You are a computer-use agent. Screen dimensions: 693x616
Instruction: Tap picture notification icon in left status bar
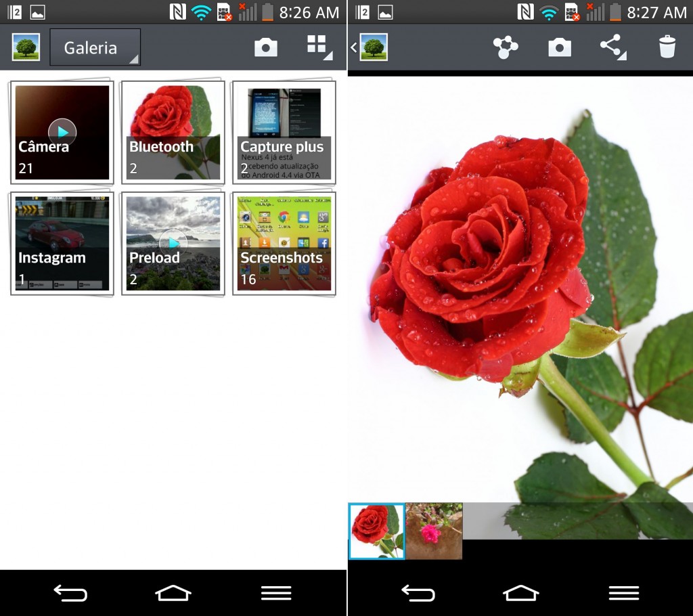click(x=38, y=12)
